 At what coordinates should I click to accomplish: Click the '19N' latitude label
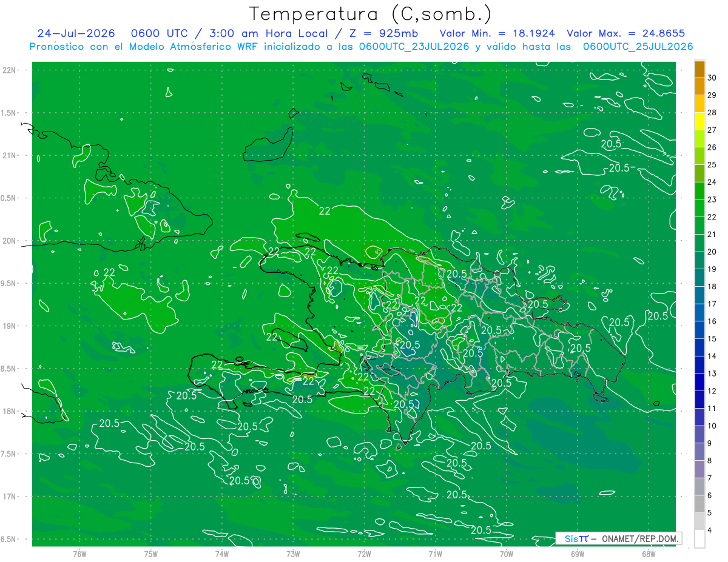click(10, 326)
